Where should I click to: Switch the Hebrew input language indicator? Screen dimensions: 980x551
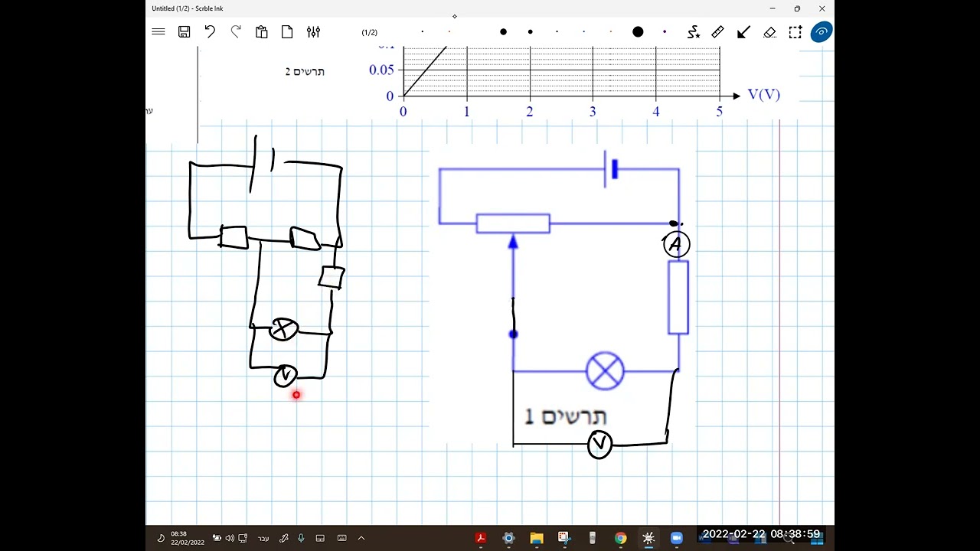(x=263, y=538)
